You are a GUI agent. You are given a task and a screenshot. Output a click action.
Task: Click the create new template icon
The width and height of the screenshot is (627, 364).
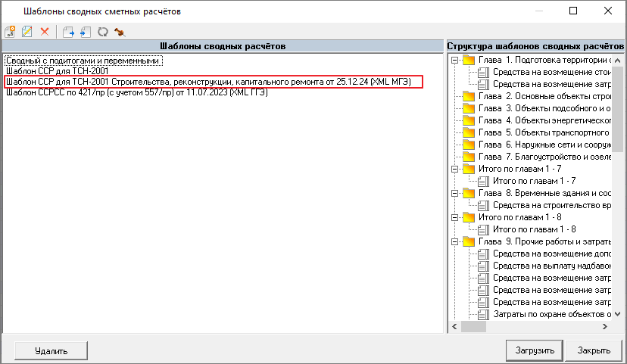(x=11, y=33)
